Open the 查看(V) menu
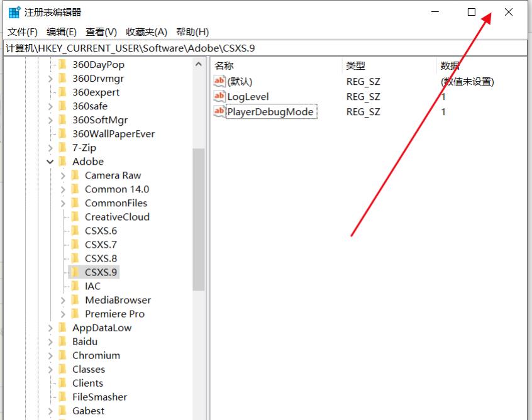 point(101,32)
